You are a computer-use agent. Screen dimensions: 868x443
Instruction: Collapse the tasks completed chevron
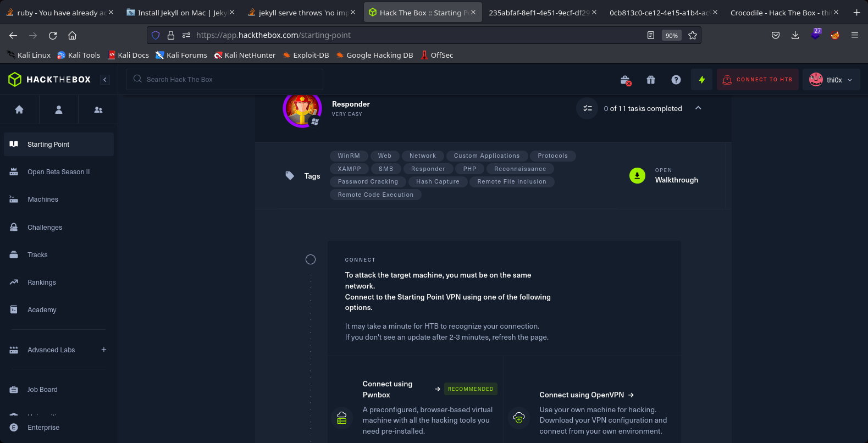pos(698,108)
